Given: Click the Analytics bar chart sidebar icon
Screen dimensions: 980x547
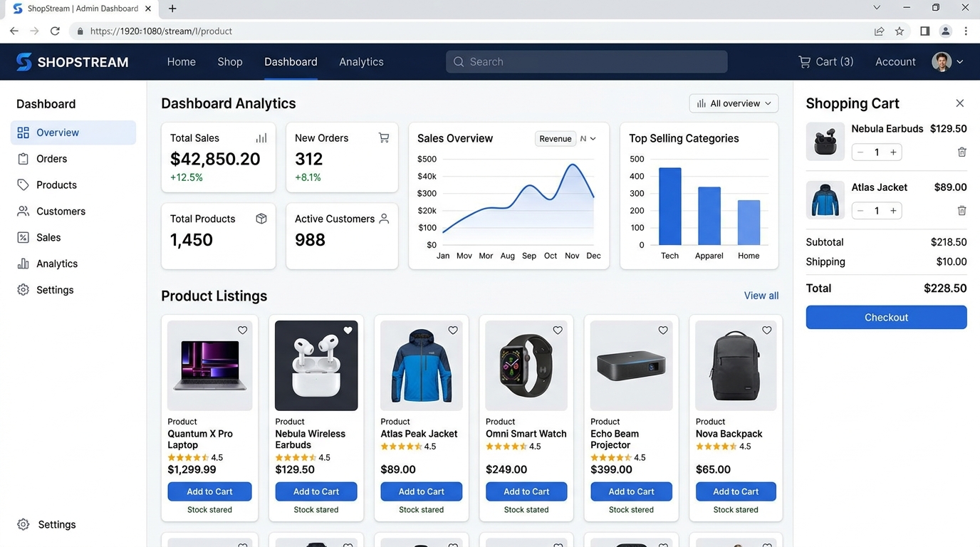Looking at the screenshot, I should click(23, 264).
